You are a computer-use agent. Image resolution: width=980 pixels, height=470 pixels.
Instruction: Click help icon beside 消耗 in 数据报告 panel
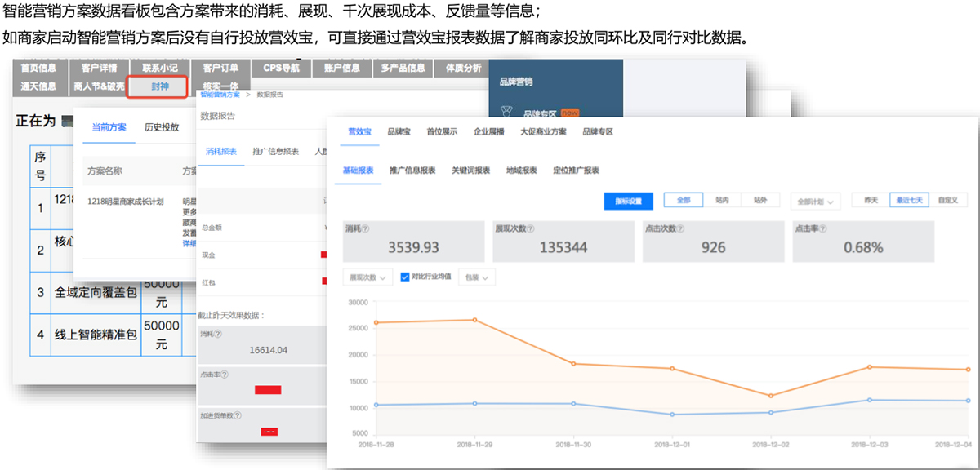(219, 334)
